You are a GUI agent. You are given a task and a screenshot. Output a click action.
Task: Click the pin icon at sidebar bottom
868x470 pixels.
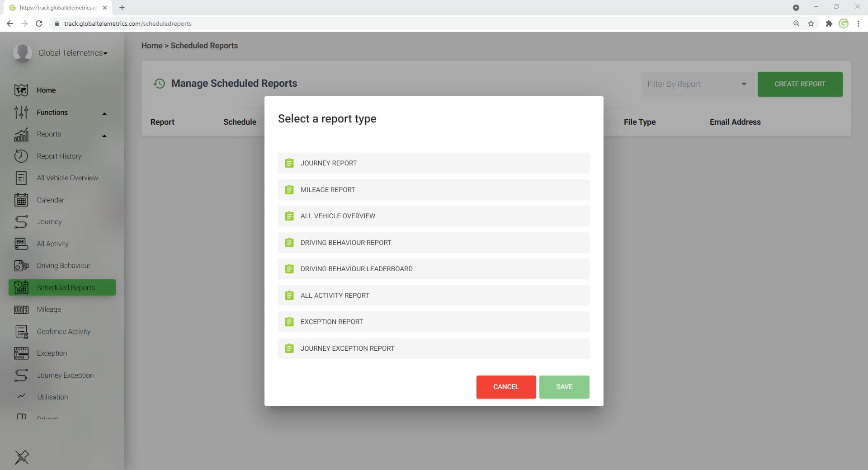tap(22, 457)
